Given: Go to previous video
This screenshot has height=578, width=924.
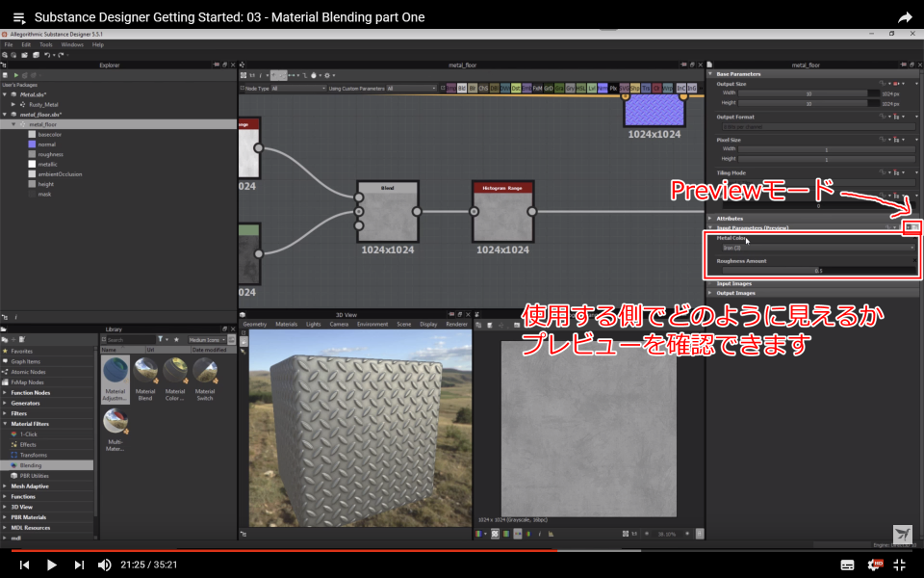Looking at the screenshot, I should (x=24, y=565).
